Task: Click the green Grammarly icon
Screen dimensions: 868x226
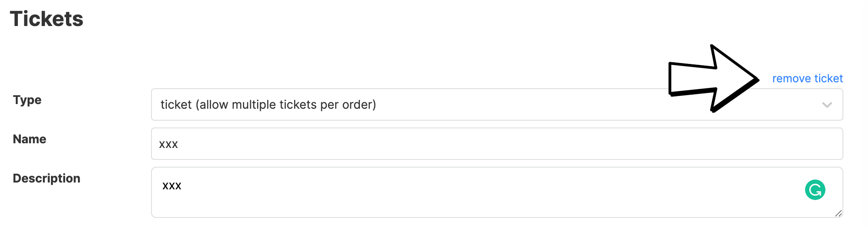Action: (x=815, y=190)
